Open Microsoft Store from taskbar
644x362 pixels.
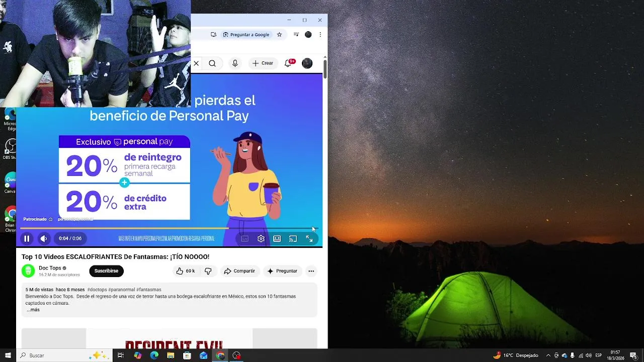[187, 355]
